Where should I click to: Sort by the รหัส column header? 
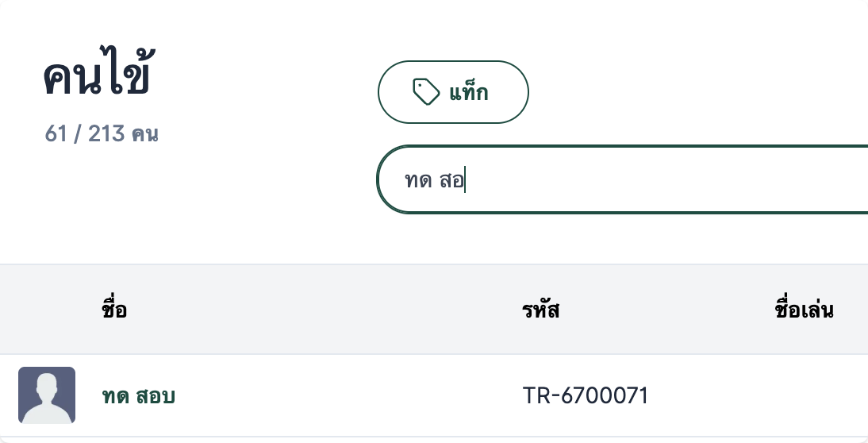click(x=541, y=310)
